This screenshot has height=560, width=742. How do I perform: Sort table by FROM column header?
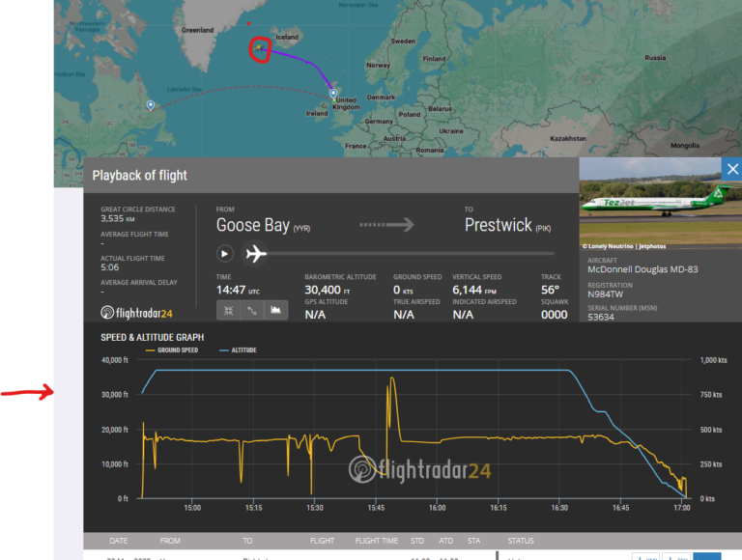pos(170,541)
